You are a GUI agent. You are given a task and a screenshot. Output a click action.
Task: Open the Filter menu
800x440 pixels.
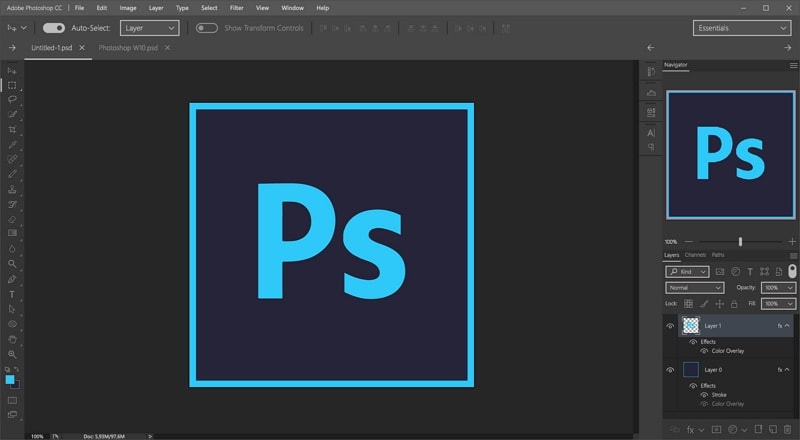236,8
